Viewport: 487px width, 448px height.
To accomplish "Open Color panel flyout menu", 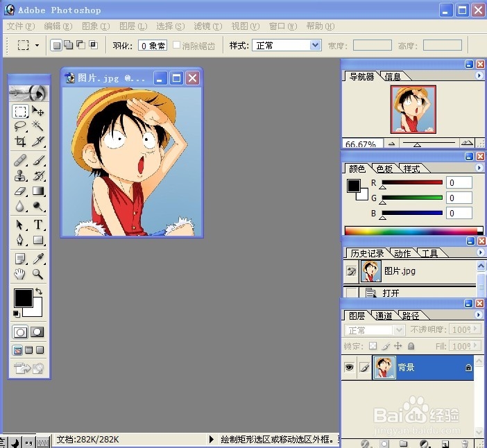I will click(x=479, y=168).
